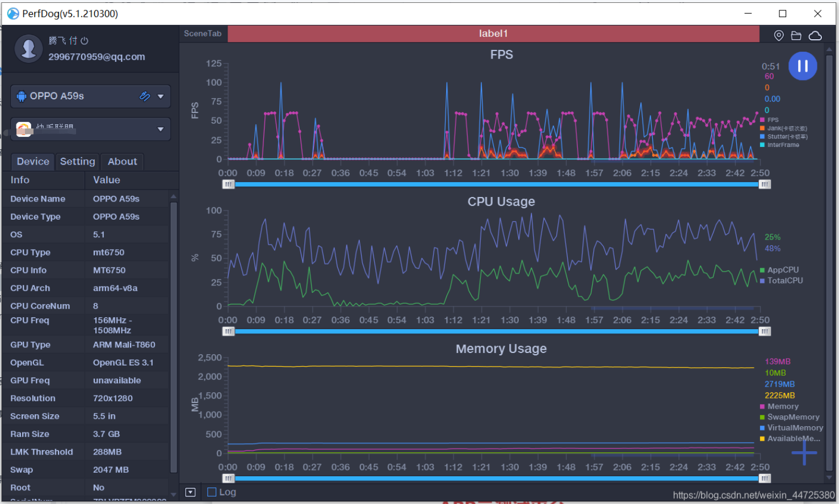Select the CPU Arch value arm64-v8a
Viewport: 839px width, 504px height.
tap(115, 288)
